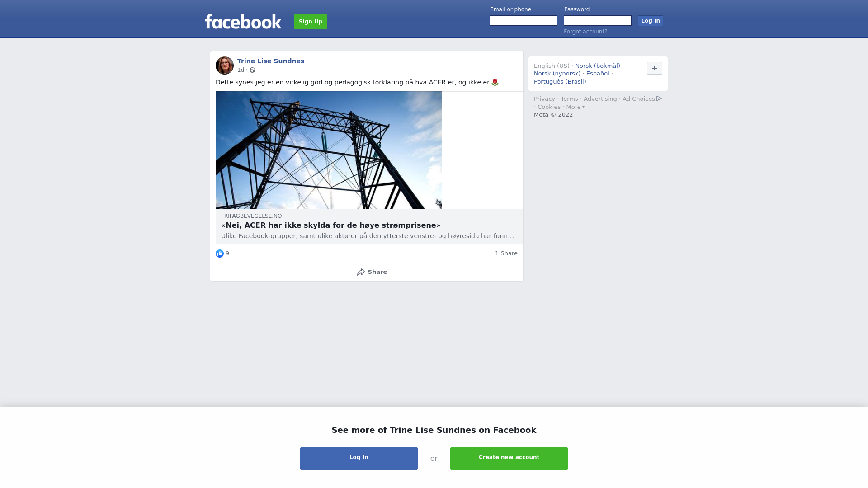Focus the Password input field
The image size is (868, 488).
[x=598, y=21]
